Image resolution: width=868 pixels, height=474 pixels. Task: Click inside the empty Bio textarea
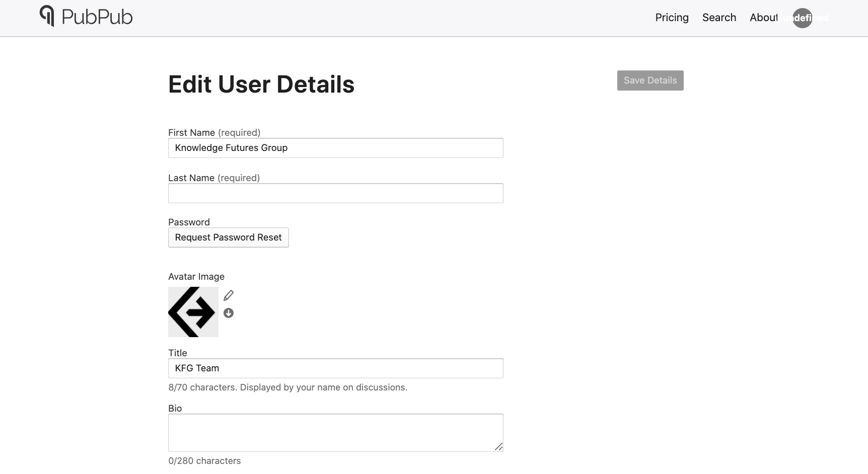click(x=335, y=432)
